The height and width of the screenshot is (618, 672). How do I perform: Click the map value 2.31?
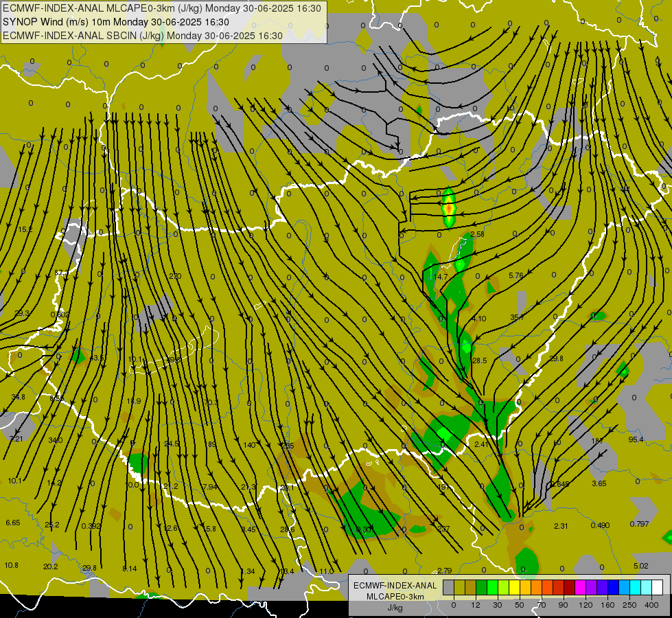(561, 526)
